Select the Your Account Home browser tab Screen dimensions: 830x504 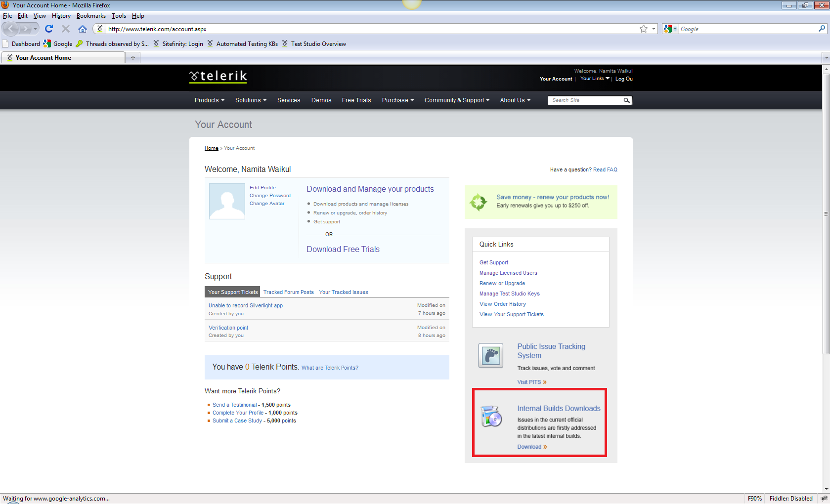[63, 58]
